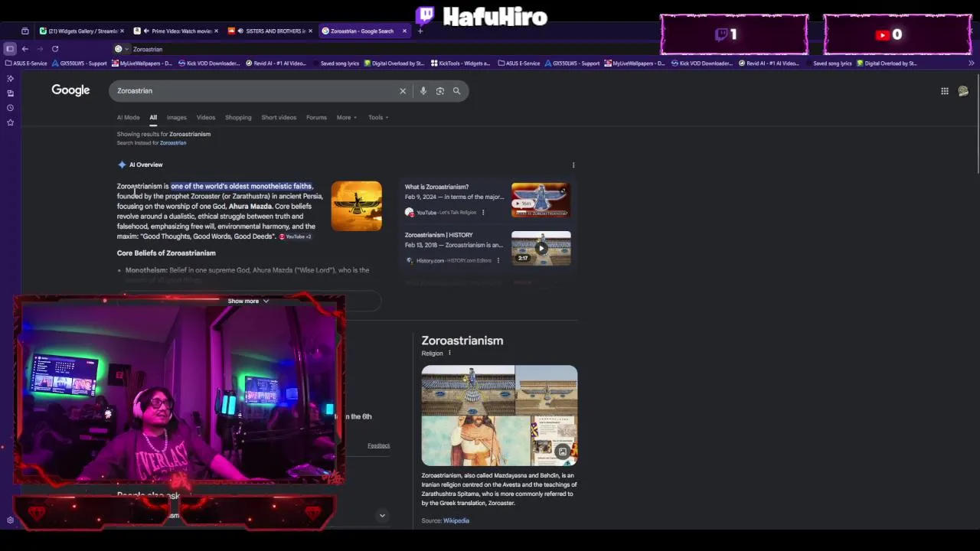The image size is (980, 551).
Task: Open the ASUS E-Service bookmark folder
Action: [x=26, y=64]
